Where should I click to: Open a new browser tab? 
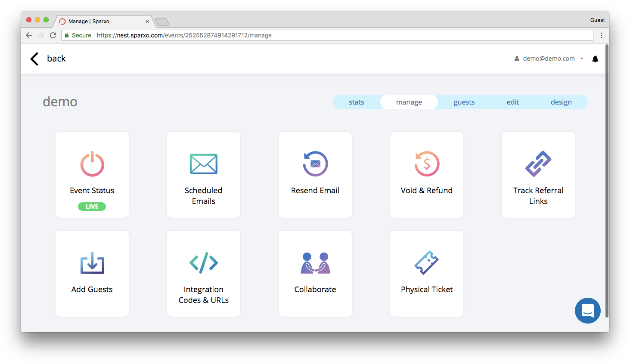point(162,22)
